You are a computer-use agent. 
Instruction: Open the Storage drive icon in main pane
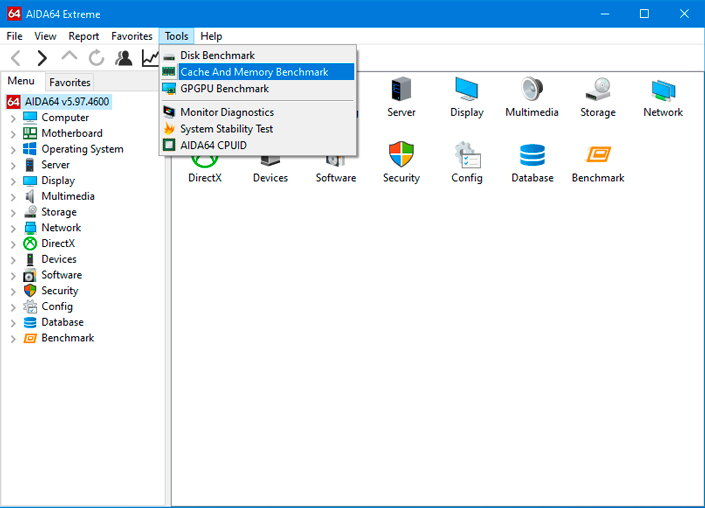point(598,89)
